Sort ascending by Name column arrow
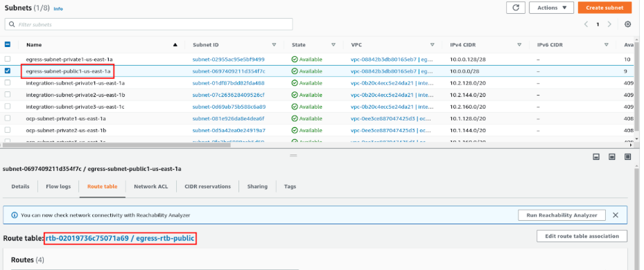 (x=175, y=45)
